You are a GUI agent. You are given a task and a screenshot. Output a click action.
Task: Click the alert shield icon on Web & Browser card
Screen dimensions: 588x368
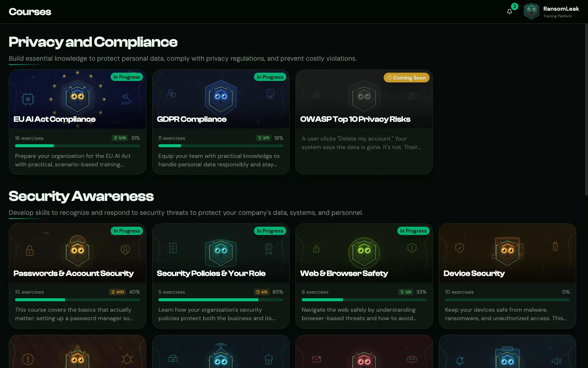tap(412, 248)
